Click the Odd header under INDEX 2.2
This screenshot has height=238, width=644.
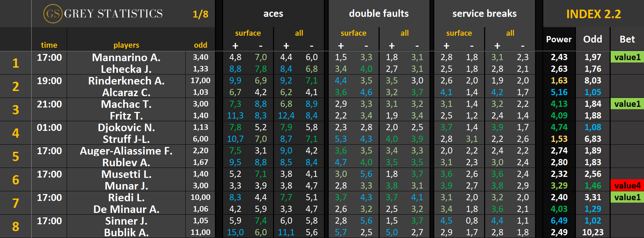(593, 39)
